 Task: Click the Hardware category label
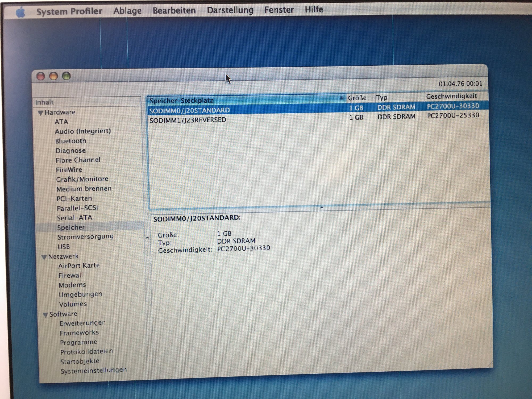tap(60, 112)
